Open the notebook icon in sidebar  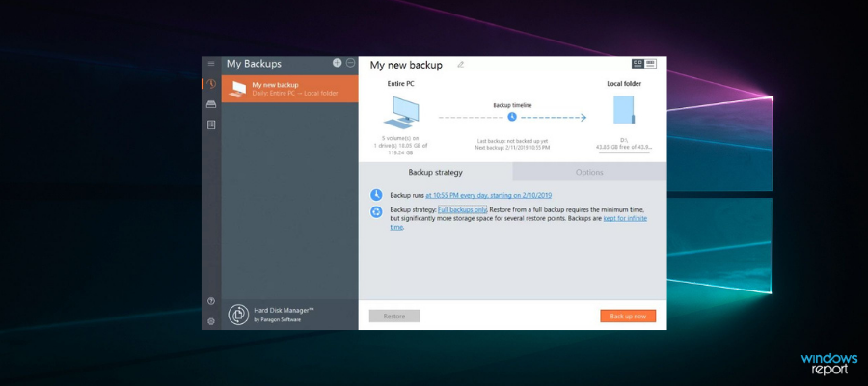211,125
